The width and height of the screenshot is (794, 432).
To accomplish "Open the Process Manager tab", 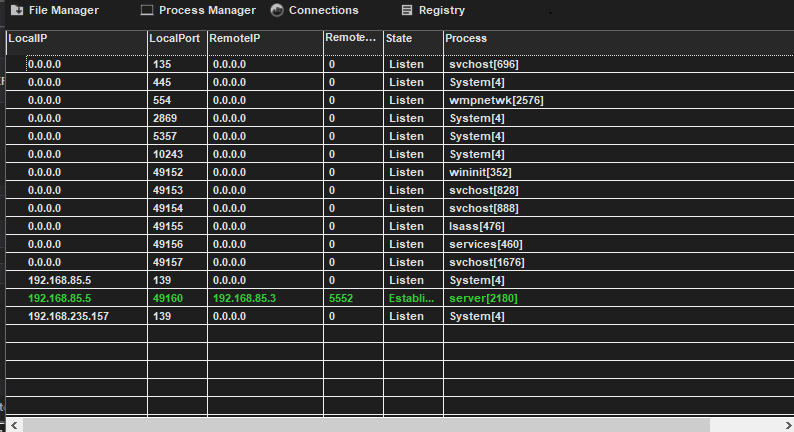I will click(x=207, y=10).
